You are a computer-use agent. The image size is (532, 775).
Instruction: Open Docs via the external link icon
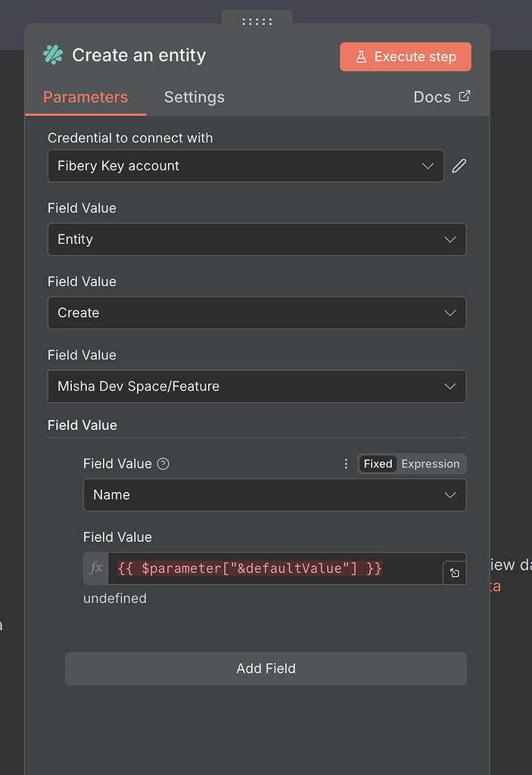pos(463,96)
